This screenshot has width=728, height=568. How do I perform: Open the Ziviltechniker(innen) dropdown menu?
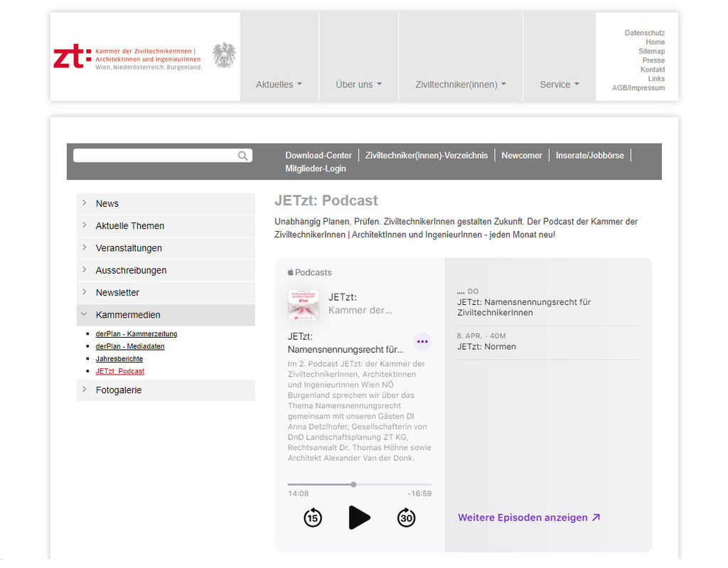tap(461, 85)
